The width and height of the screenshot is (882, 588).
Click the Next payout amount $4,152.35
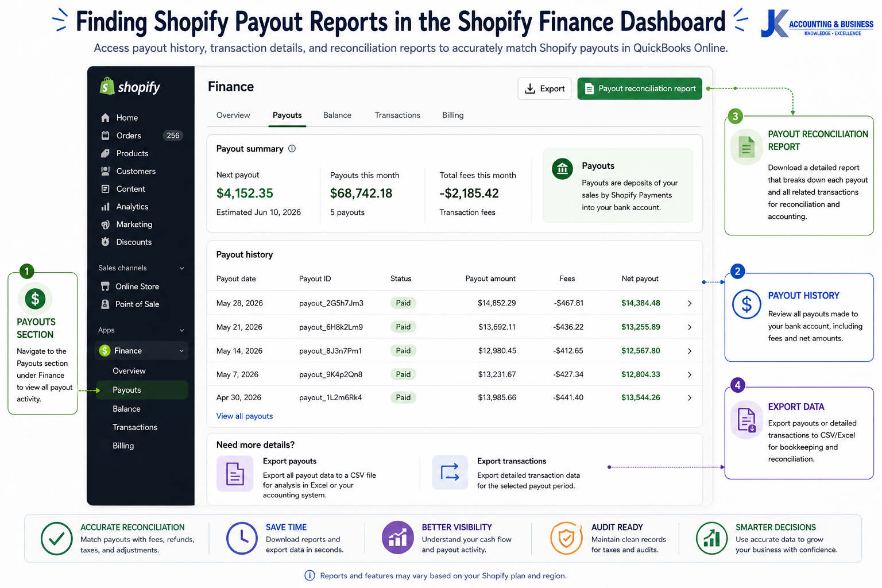pyautogui.click(x=245, y=194)
